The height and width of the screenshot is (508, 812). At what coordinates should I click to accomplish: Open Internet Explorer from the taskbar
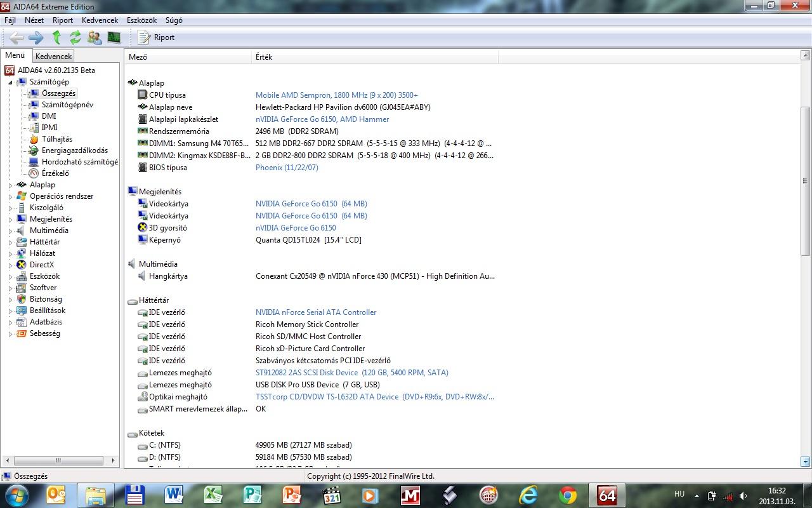click(x=528, y=495)
